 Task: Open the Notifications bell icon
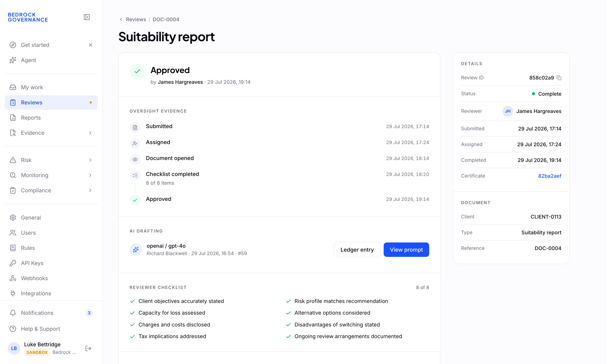point(13,313)
